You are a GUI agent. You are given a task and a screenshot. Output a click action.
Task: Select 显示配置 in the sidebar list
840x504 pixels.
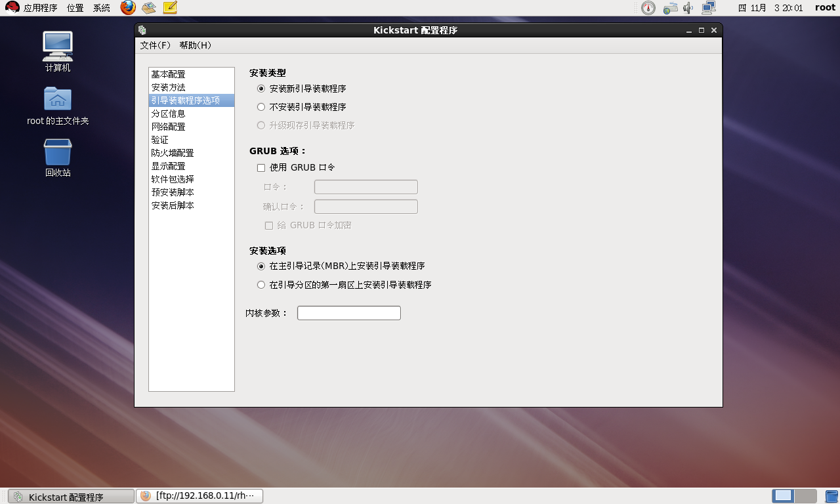click(x=192, y=166)
